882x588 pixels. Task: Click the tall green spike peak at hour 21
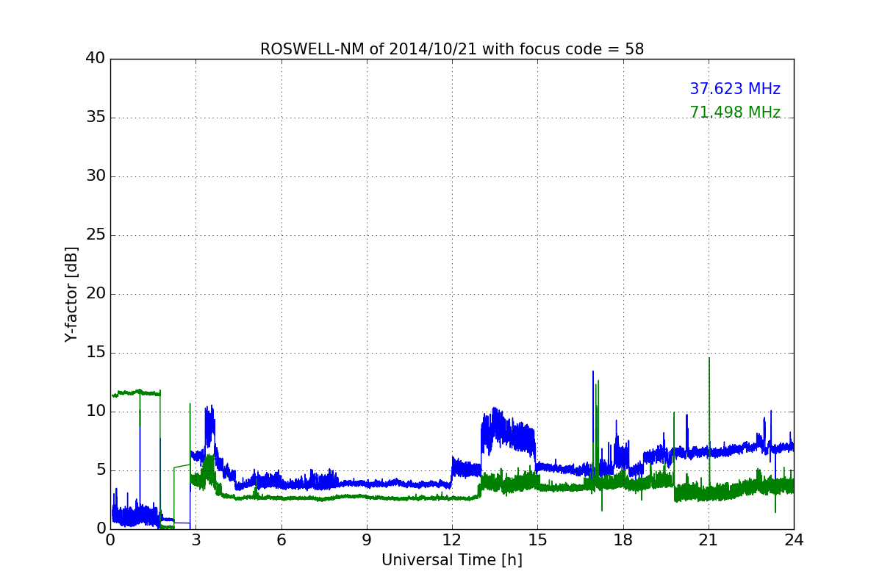709,359
